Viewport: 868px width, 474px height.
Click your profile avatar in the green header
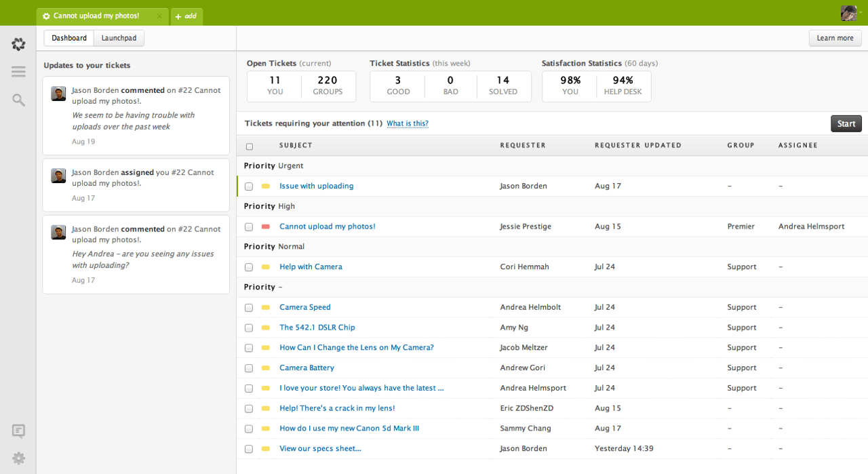(x=848, y=13)
